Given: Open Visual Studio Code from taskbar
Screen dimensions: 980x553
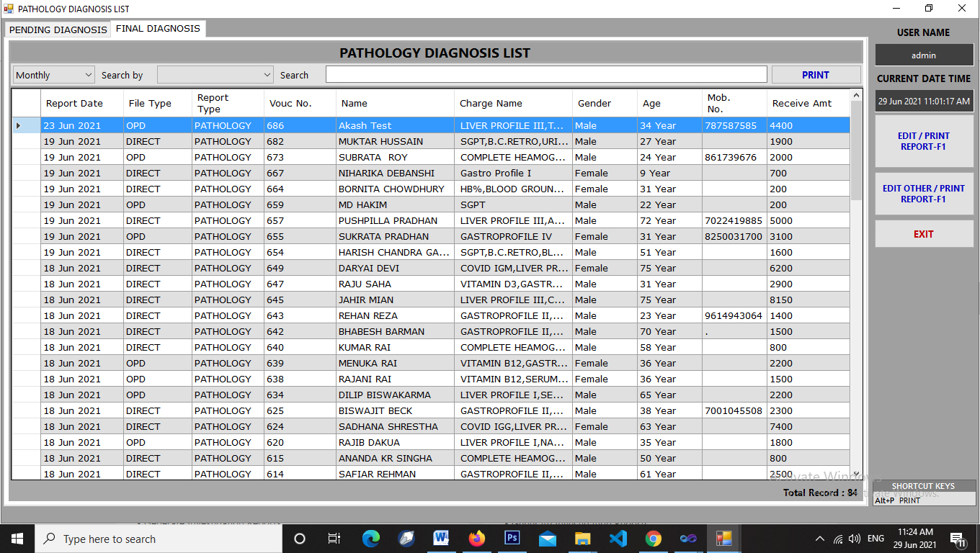Looking at the screenshot, I should coord(618,539).
